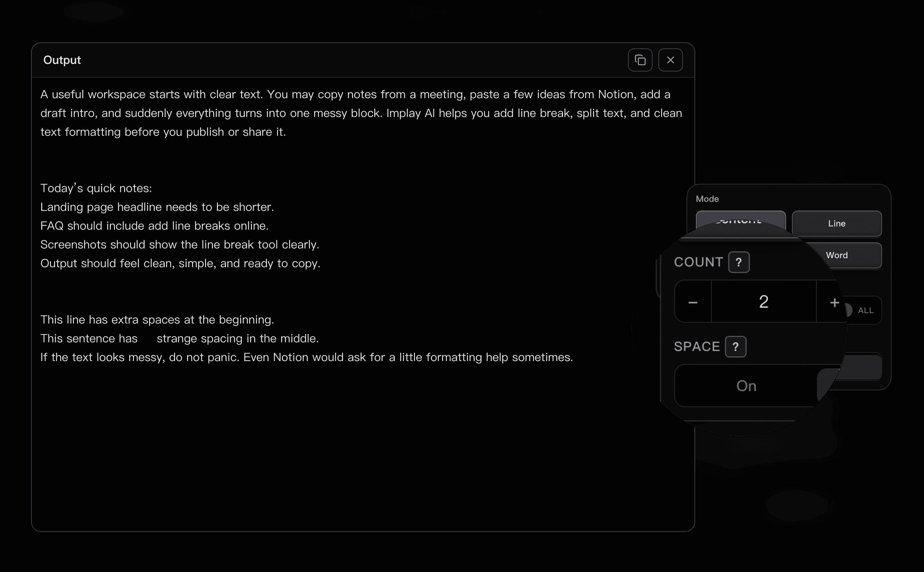Click the Mode label

click(707, 199)
